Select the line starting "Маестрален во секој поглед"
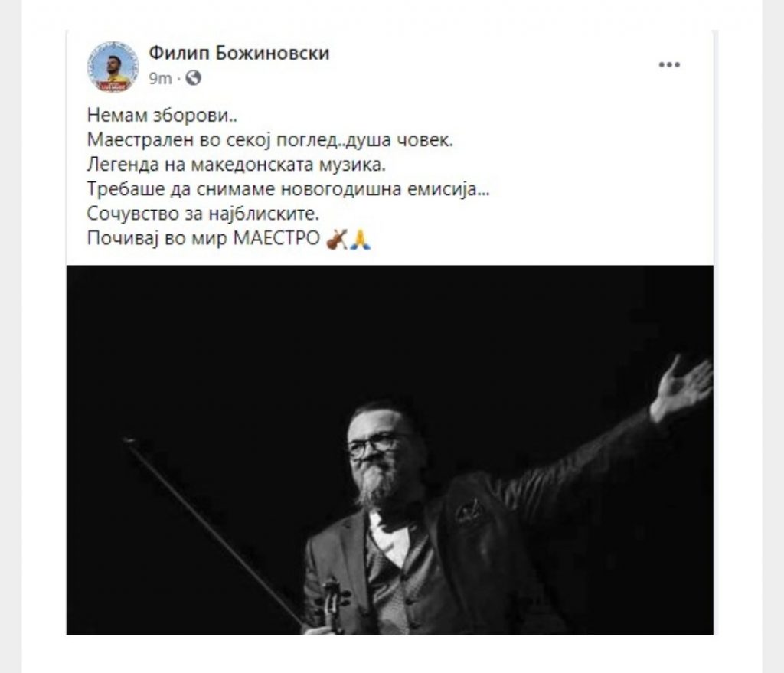The height and width of the screenshot is (673, 784). (x=270, y=140)
